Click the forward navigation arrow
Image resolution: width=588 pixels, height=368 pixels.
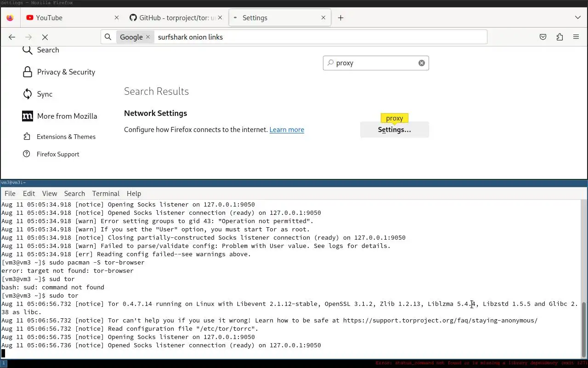click(28, 37)
